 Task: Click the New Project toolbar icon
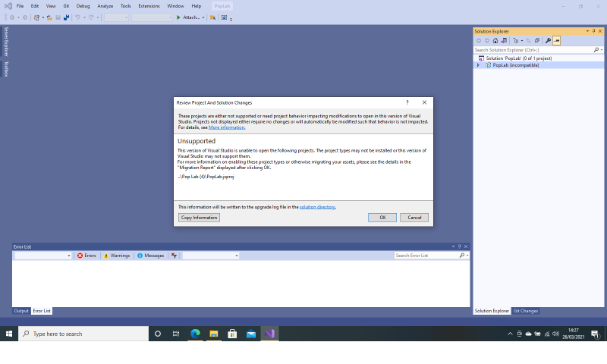coord(36,17)
